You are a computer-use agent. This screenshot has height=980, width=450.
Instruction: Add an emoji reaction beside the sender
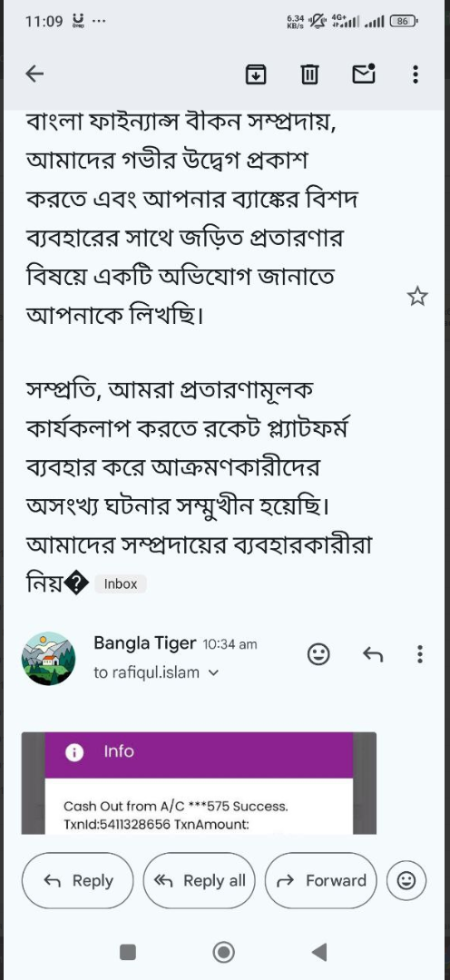tap(318, 654)
